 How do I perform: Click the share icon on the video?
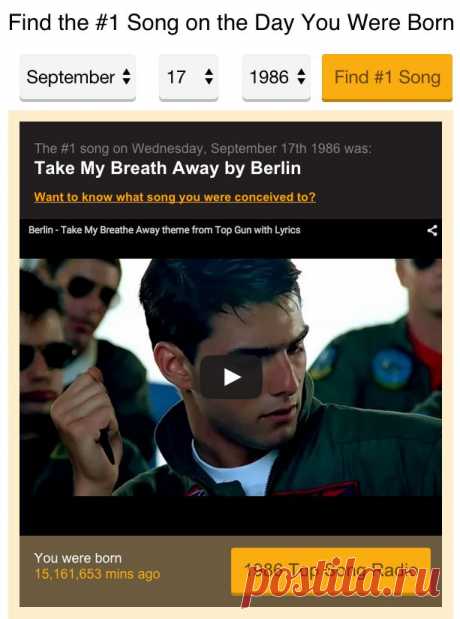[432, 230]
